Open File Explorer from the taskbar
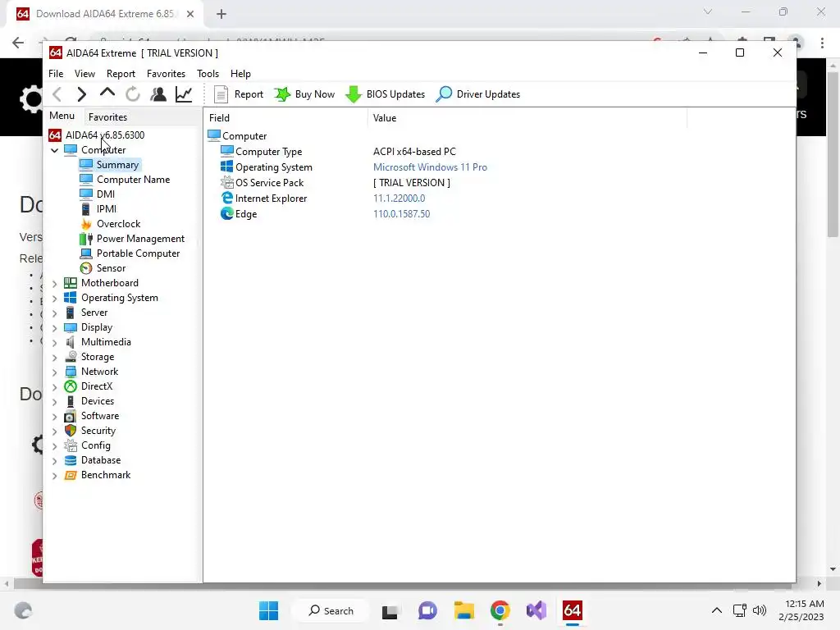Screen dimensions: 840x630 464,610
